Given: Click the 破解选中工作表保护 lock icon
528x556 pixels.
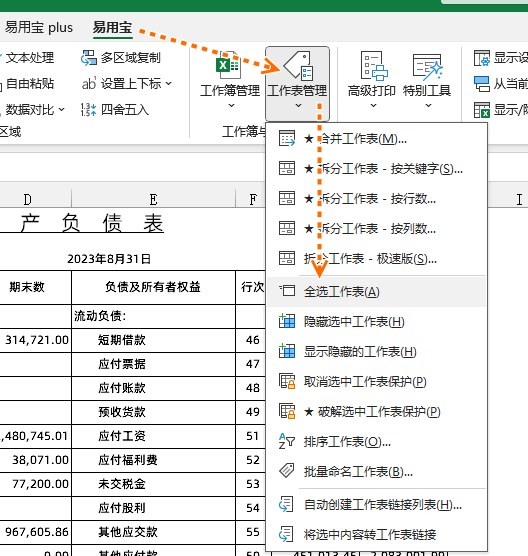Looking at the screenshot, I should tap(287, 411).
